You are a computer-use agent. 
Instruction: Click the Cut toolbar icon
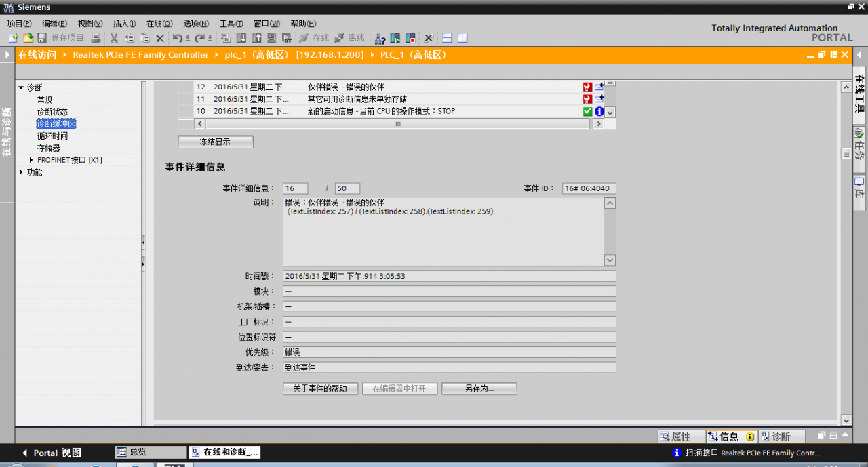point(115,37)
